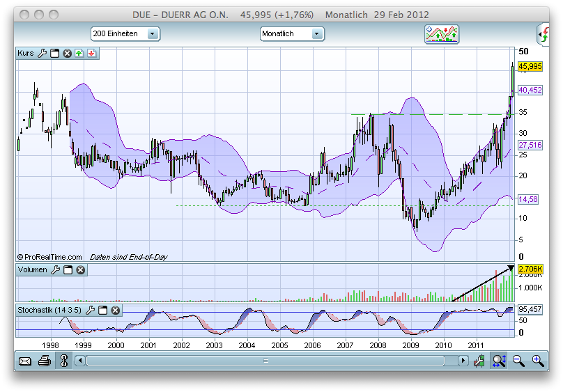Click the yellow 45,995 price label
The height and width of the screenshot is (392, 563).
(530, 66)
